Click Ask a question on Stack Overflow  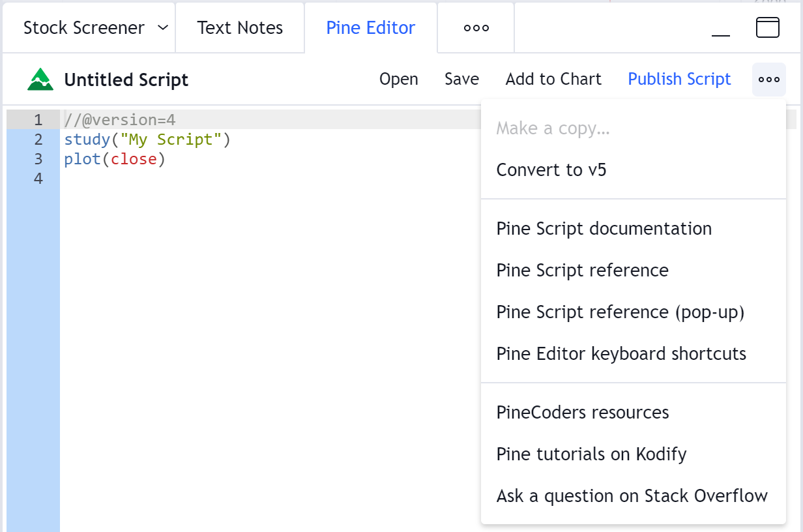(x=632, y=496)
